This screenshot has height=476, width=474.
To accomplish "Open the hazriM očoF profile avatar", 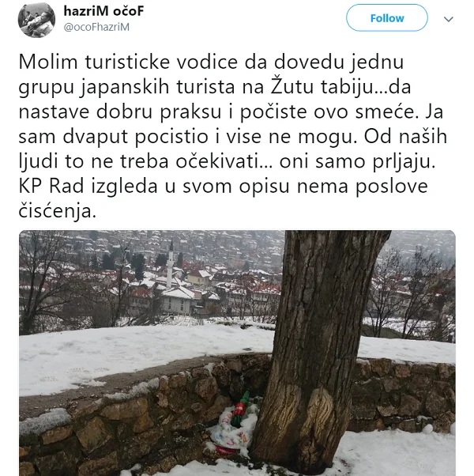I will click(x=36, y=20).
